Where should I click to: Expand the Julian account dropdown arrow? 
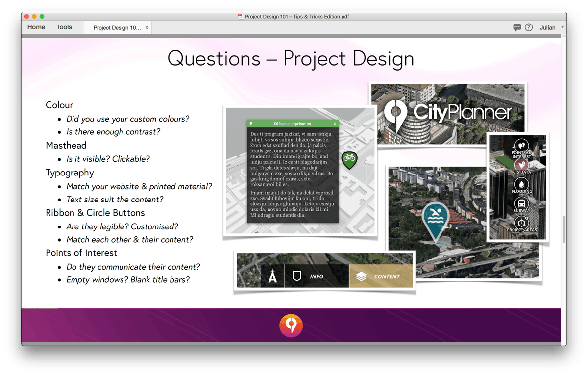click(x=563, y=28)
